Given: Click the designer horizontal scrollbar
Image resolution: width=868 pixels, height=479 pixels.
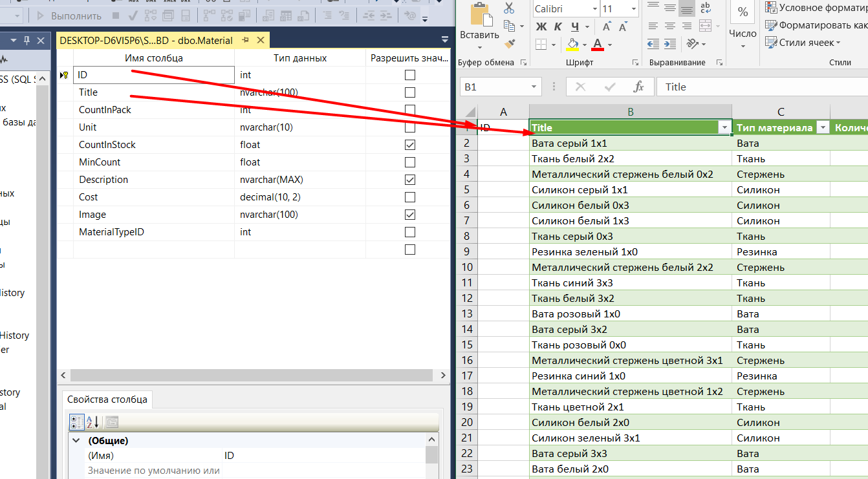Looking at the screenshot, I should [252, 375].
